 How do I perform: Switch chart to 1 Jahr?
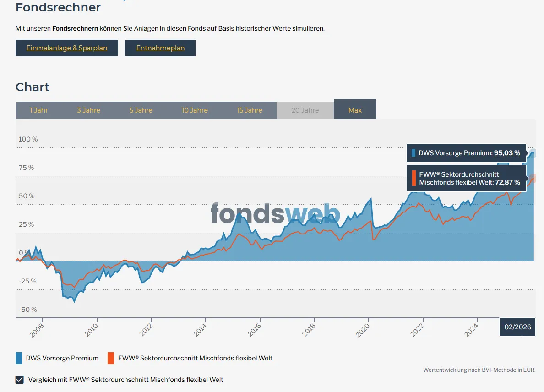tap(39, 110)
